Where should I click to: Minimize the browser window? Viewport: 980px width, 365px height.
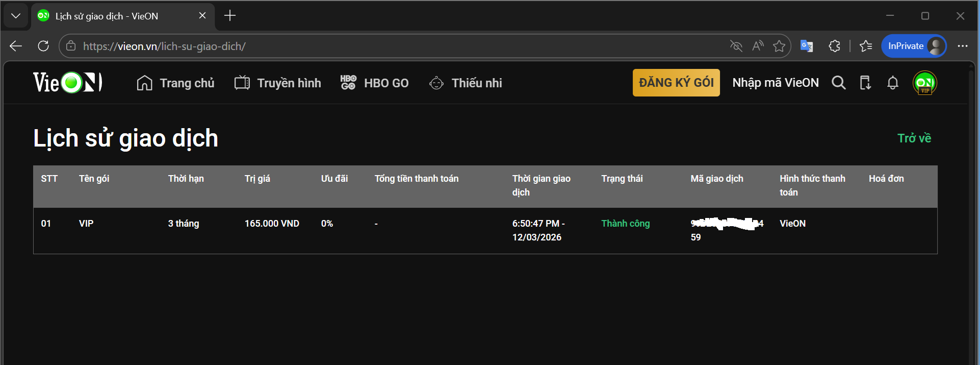(x=890, y=16)
